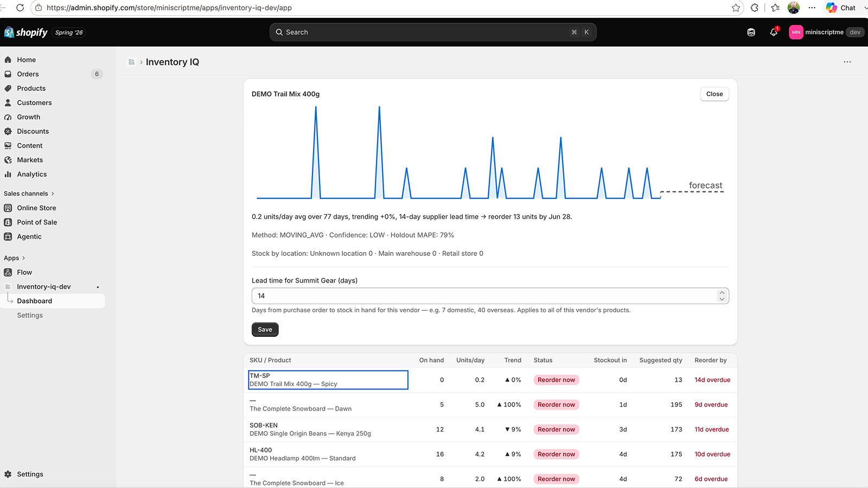868x488 pixels.
Task: Click the browser profile photo
Action: (x=794, y=8)
